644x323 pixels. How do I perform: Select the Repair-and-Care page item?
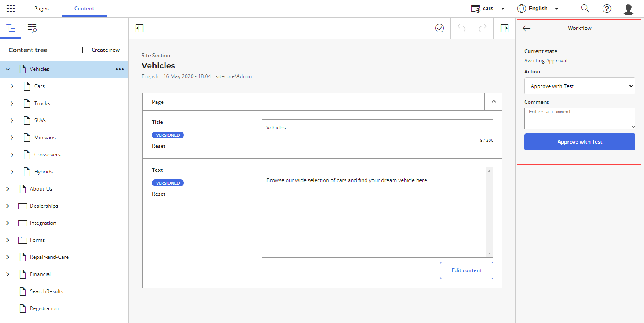pyautogui.click(x=49, y=257)
